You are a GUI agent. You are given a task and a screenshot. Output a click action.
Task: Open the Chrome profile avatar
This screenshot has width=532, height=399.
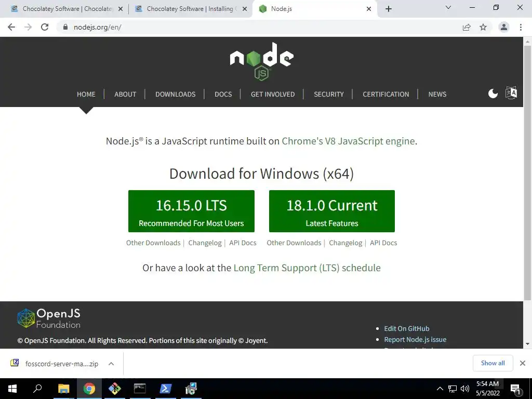click(504, 27)
